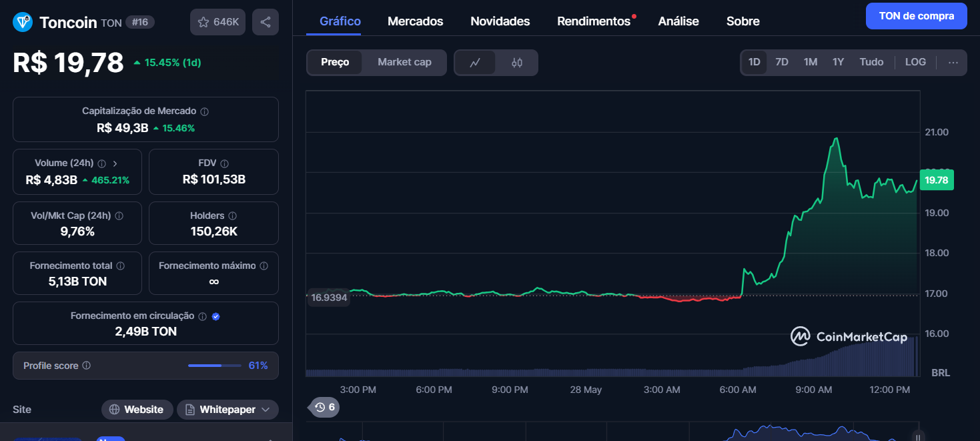This screenshot has width=980, height=441.
Task: Click the verified badge for circulating supply
Action: [215, 316]
